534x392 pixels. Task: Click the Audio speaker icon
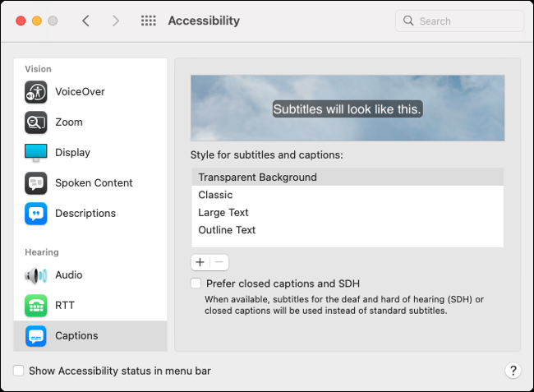point(36,275)
